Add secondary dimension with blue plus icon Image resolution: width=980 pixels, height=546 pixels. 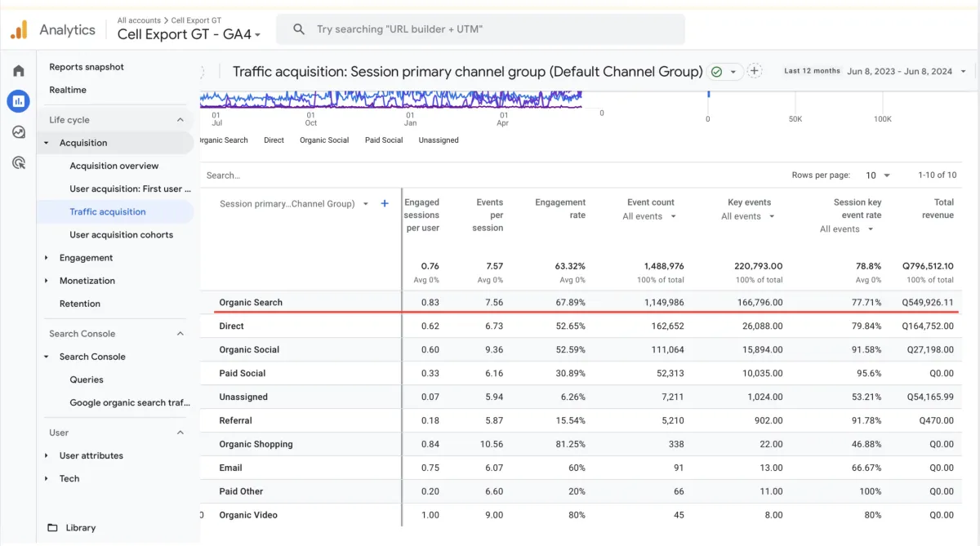tap(385, 203)
